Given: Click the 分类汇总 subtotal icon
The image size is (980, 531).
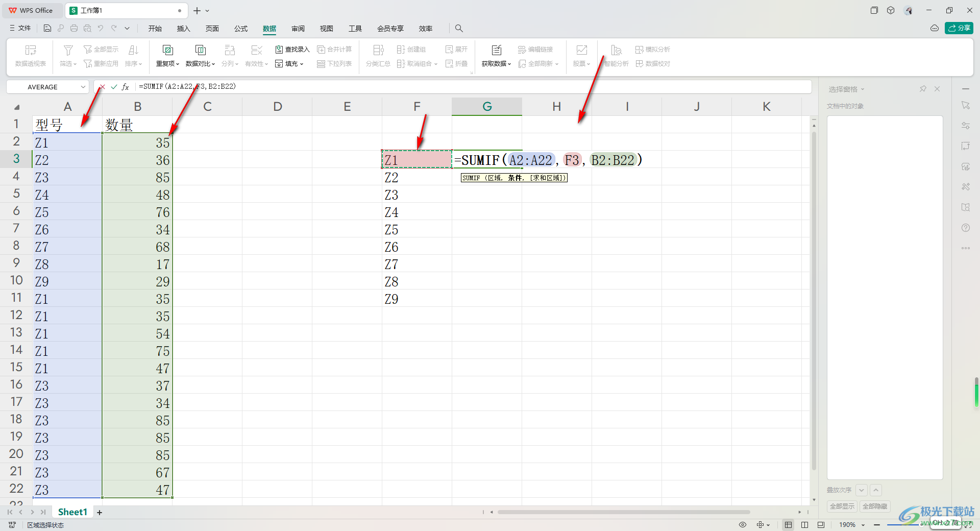Looking at the screenshot, I should point(378,50).
